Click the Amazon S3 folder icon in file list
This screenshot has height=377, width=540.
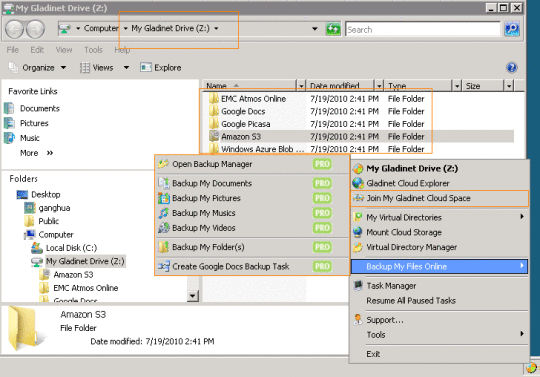(x=214, y=136)
